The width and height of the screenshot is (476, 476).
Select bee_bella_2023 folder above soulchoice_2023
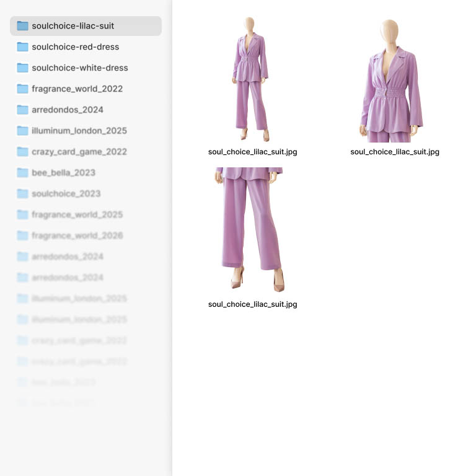tap(86, 172)
